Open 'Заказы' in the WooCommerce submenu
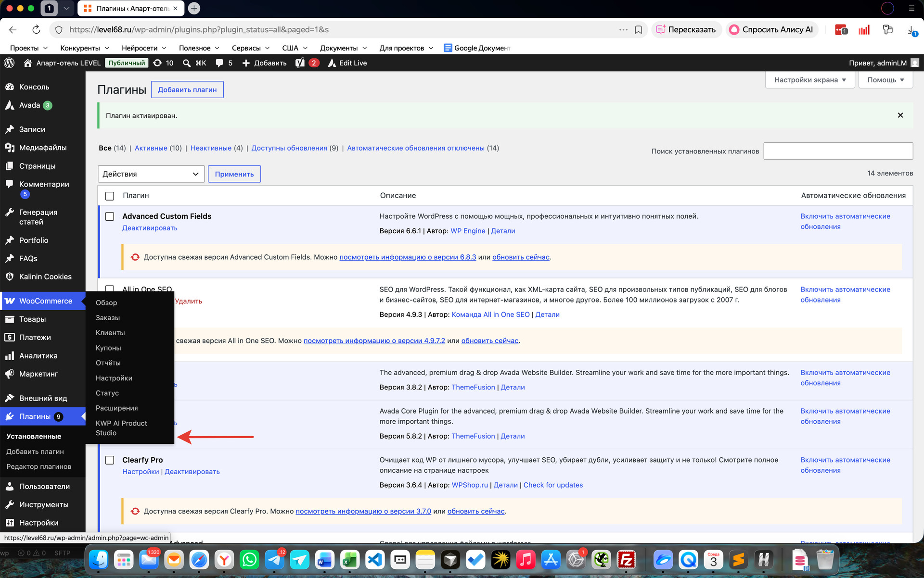This screenshot has height=578, width=924. [x=108, y=318]
